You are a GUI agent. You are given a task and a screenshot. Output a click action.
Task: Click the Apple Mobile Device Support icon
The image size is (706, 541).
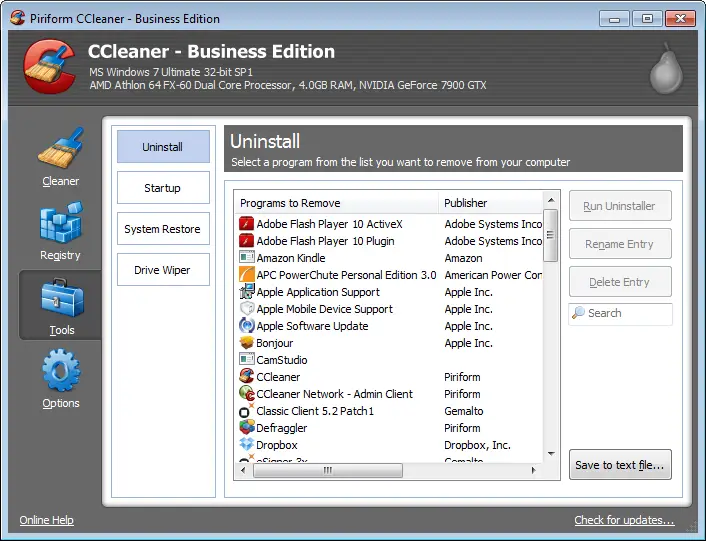pos(246,309)
